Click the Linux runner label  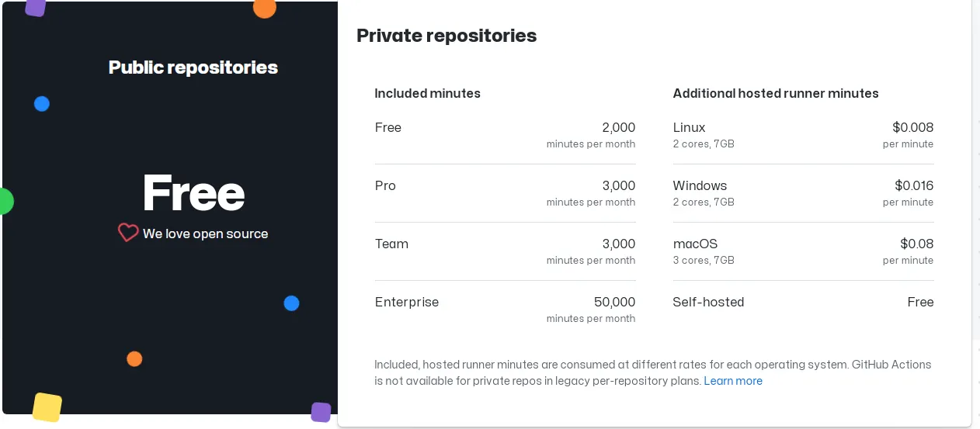coord(689,127)
